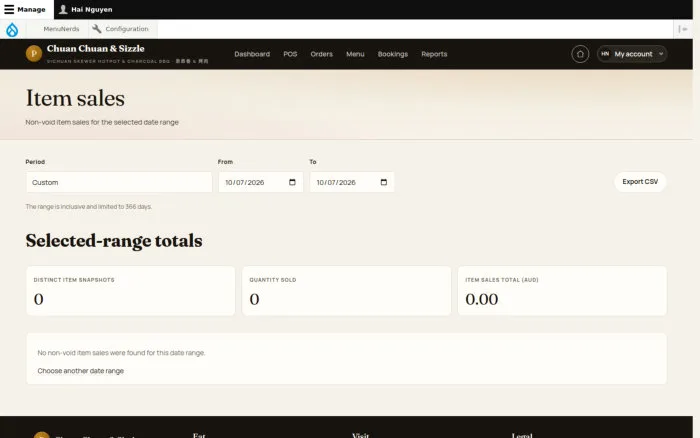Select the 'Non-void item sales' subtitle text
This screenshot has height=438, width=700.
click(x=102, y=122)
